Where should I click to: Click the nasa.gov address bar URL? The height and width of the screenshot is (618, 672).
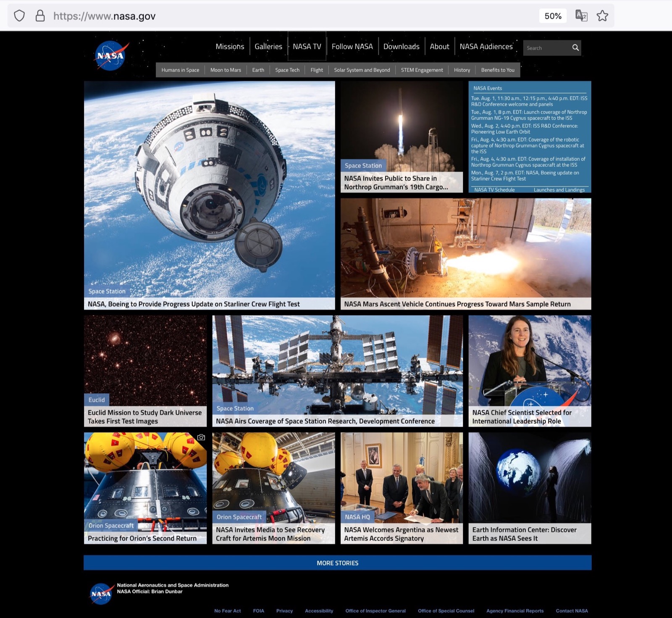pyautogui.click(x=104, y=16)
